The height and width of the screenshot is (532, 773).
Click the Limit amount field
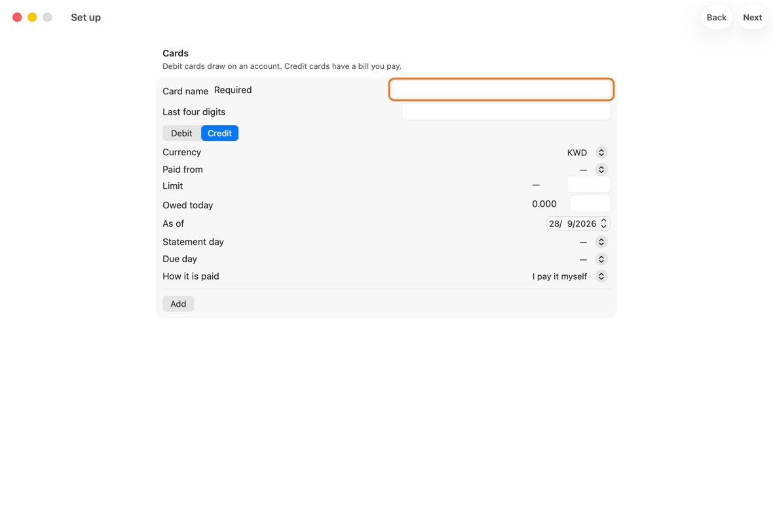coord(588,184)
